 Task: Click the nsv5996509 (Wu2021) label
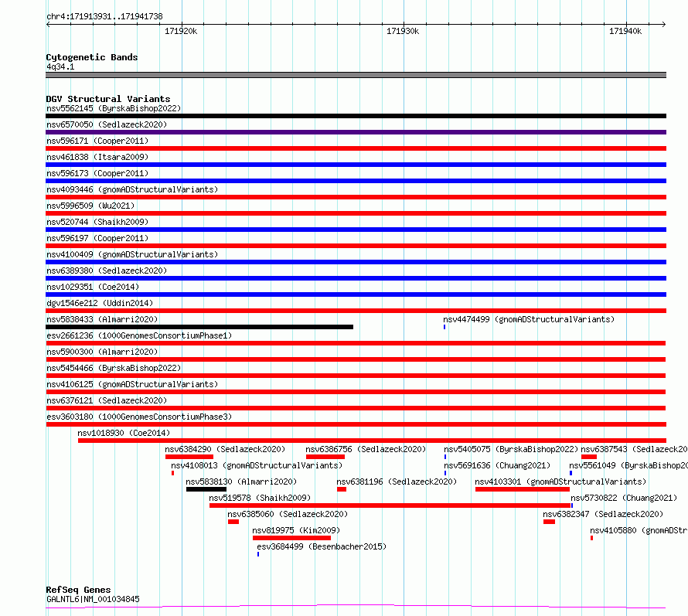pos(90,206)
